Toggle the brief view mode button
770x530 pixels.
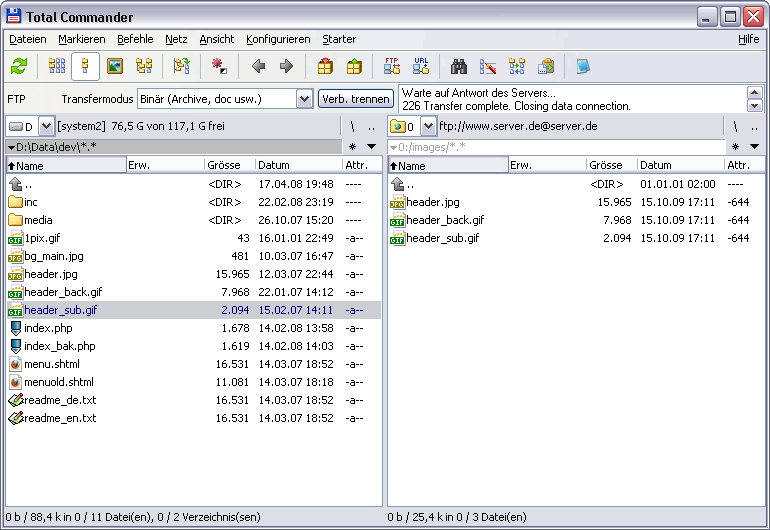click(x=57, y=67)
